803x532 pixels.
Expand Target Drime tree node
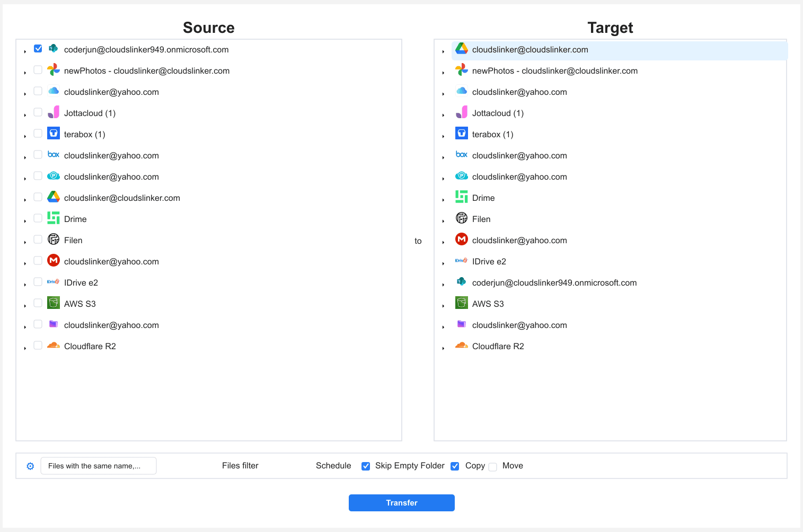(443, 200)
